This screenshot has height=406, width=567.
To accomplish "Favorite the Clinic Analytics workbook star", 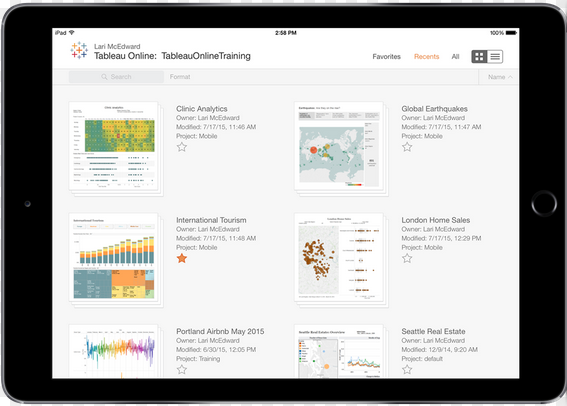I will [x=182, y=147].
